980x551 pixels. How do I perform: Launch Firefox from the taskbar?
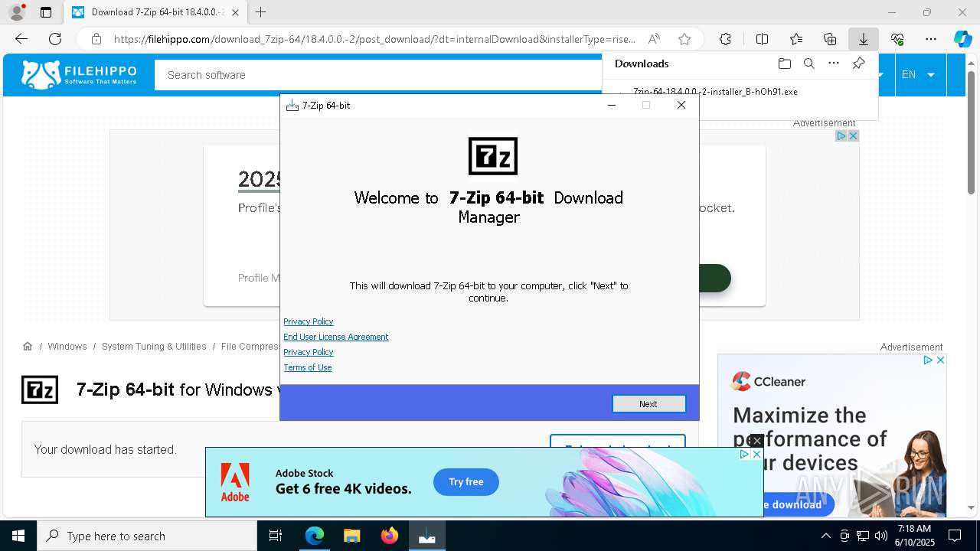(390, 536)
